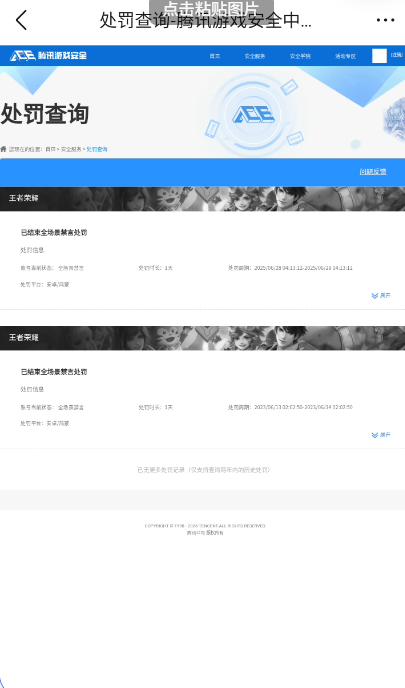405x688 pixels.
Task: Tap the back arrow in the title bar
Action: (21, 20)
